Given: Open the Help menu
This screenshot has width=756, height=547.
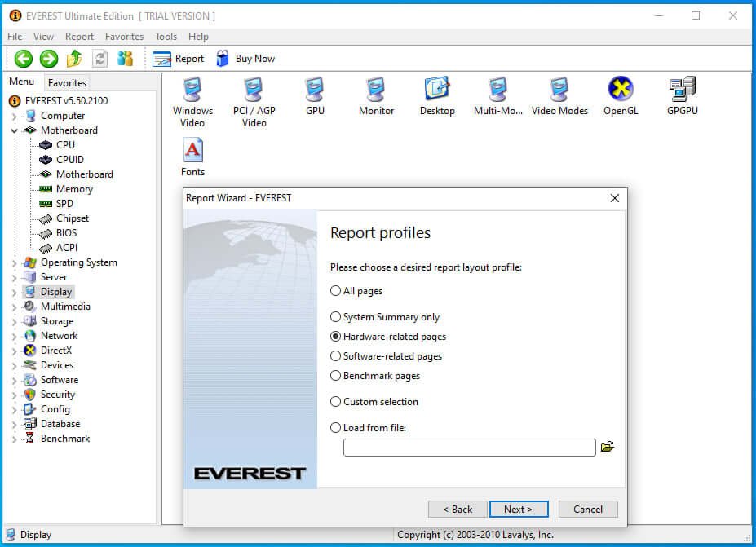Looking at the screenshot, I should (198, 37).
